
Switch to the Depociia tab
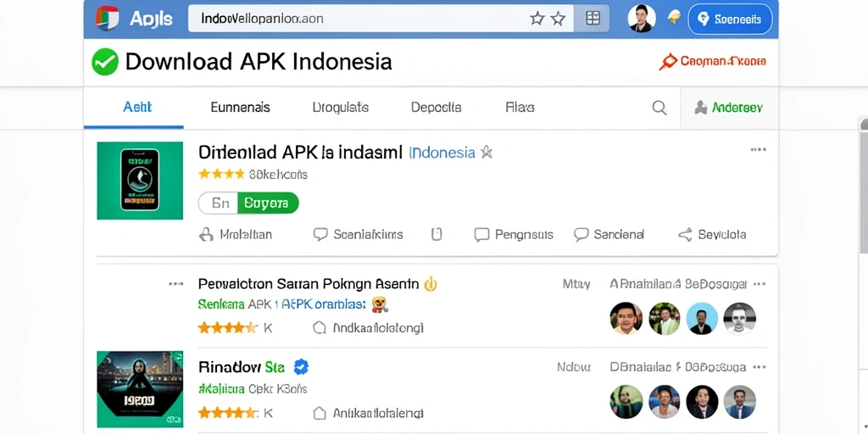click(x=437, y=108)
